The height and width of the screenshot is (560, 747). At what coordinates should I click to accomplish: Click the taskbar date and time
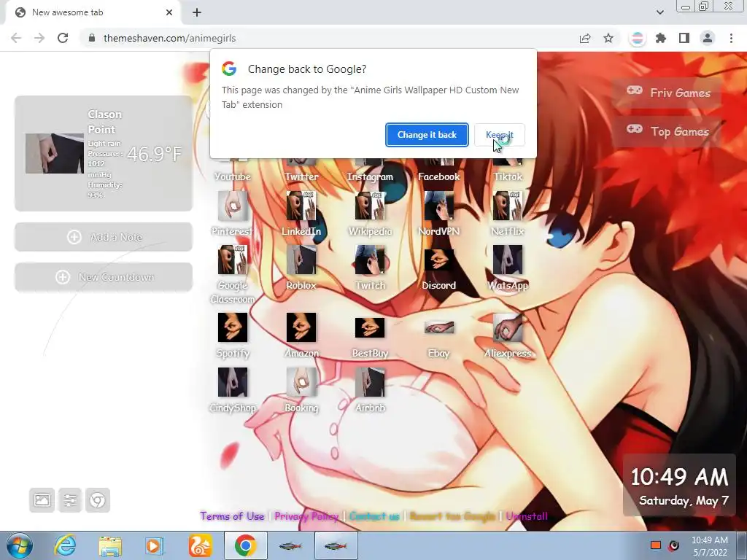pyautogui.click(x=710, y=546)
